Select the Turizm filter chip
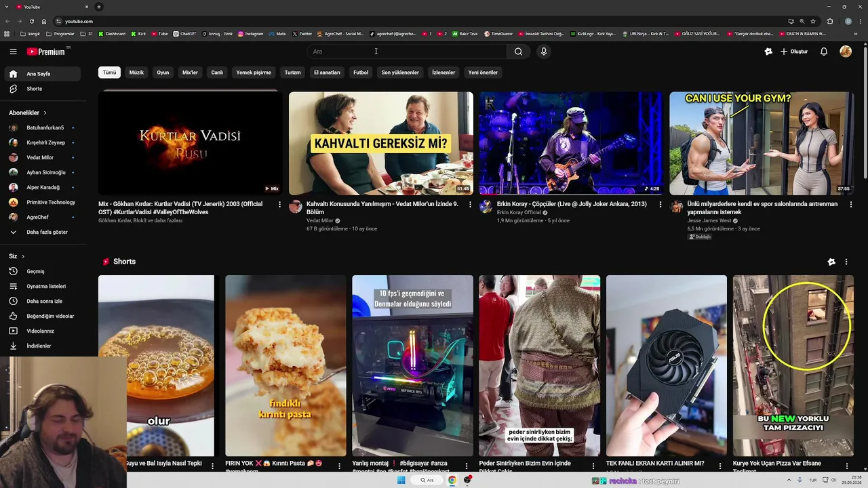The image size is (868, 488). (292, 73)
